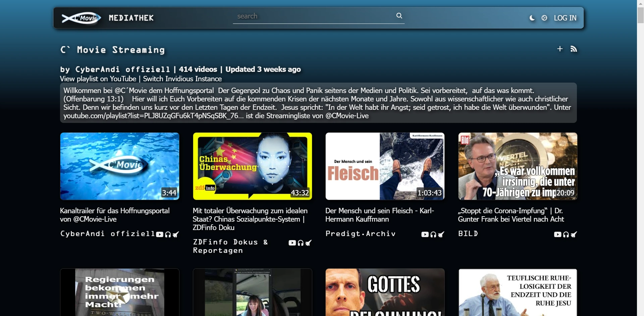Open the Chinas Überwachung video thumbnail

tap(252, 166)
